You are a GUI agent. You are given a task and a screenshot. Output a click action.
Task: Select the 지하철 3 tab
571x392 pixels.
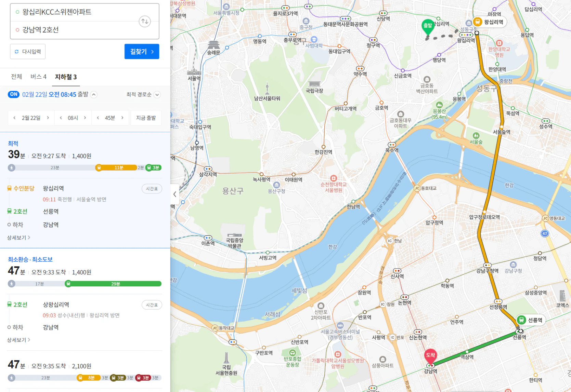(66, 77)
